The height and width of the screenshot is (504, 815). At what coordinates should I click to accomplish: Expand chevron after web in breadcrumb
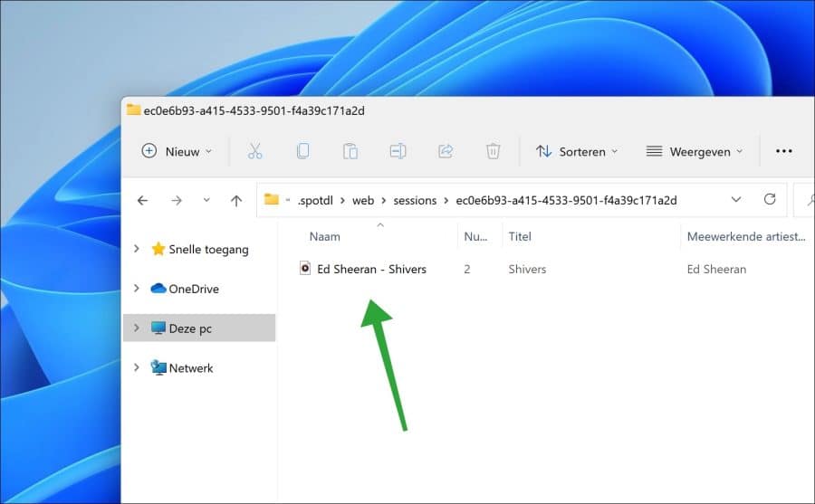[x=384, y=201]
